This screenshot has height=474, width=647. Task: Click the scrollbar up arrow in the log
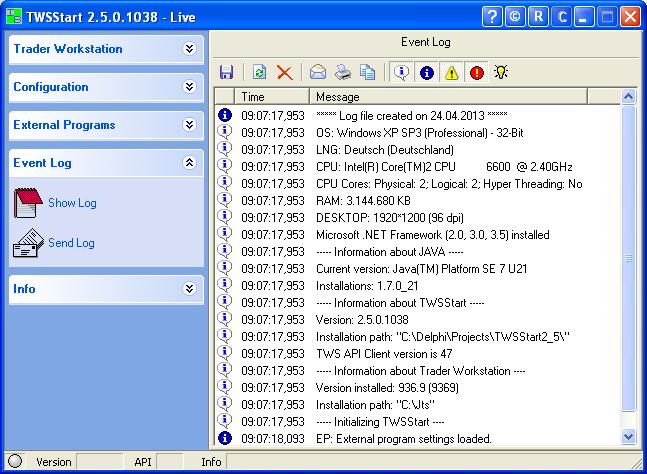628,97
